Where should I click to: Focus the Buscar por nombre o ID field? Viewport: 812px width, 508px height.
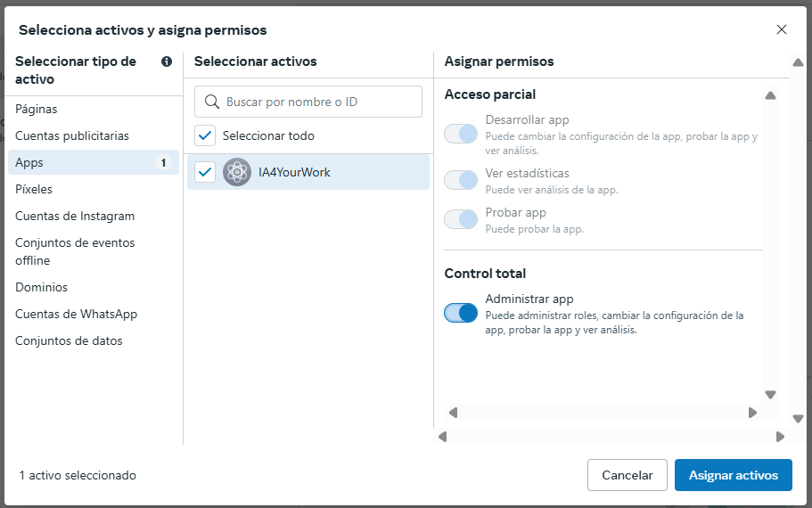pos(308,102)
